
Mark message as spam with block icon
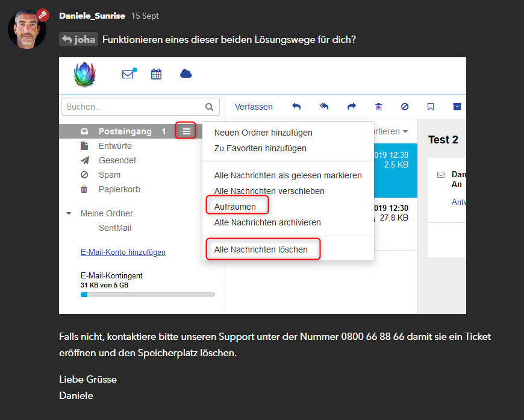(x=405, y=107)
